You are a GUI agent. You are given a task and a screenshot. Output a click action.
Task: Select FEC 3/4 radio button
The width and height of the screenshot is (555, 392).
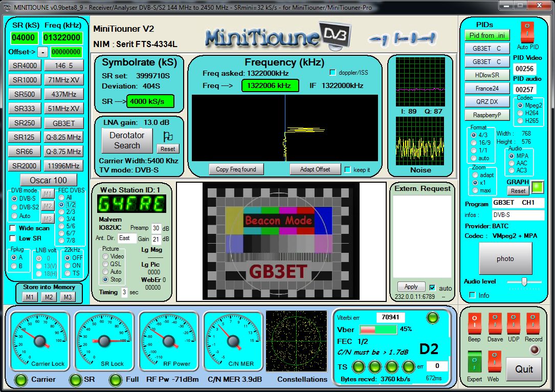[61, 219]
